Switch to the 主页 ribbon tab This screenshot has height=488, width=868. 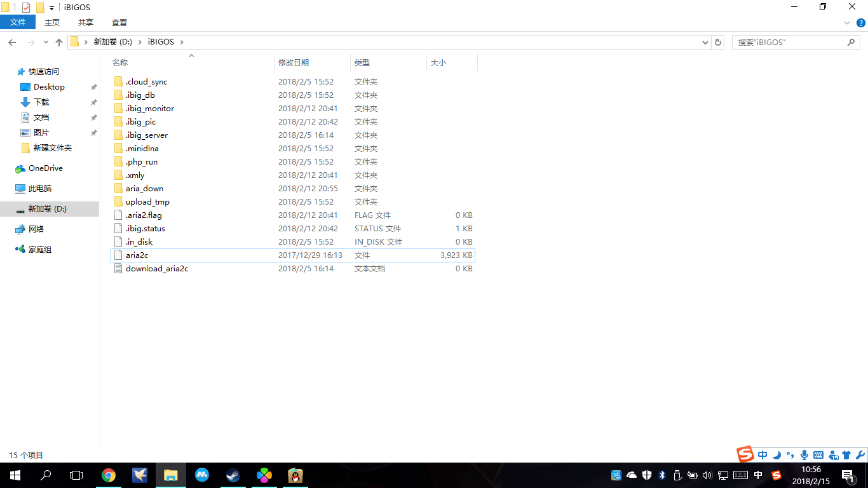point(52,22)
